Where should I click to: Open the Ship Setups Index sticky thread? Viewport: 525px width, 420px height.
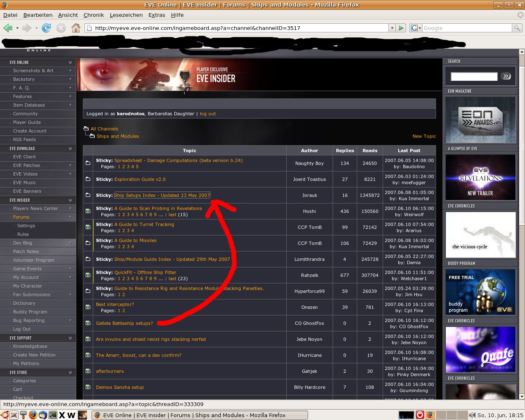click(162, 195)
